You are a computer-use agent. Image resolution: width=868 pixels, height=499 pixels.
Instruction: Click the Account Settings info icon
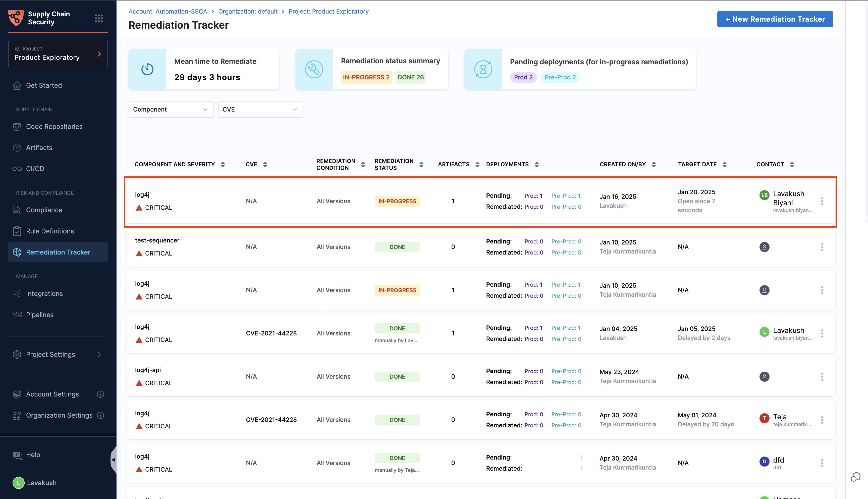(100, 394)
